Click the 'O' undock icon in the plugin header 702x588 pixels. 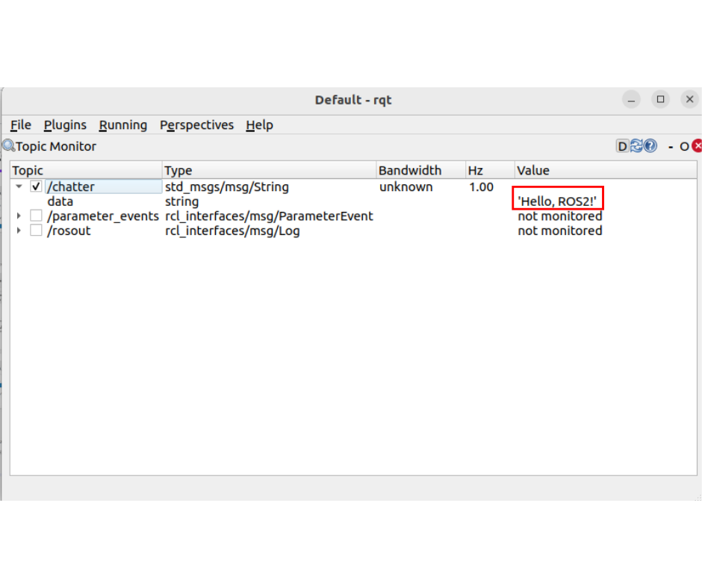click(x=684, y=146)
